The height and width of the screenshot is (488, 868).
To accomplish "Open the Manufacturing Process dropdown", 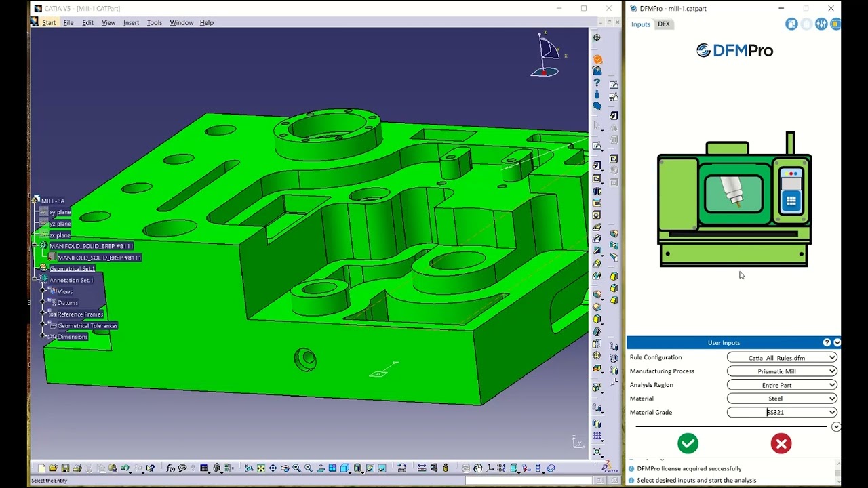I will pyautogui.click(x=782, y=371).
